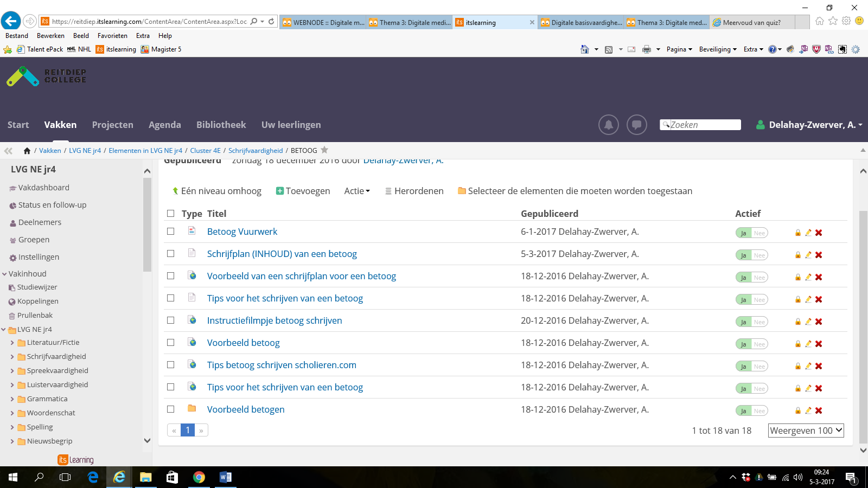Image resolution: width=868 pixels, height=488 pixels.
Task: Click the notifications bell icon
Action: coord(608,125)
